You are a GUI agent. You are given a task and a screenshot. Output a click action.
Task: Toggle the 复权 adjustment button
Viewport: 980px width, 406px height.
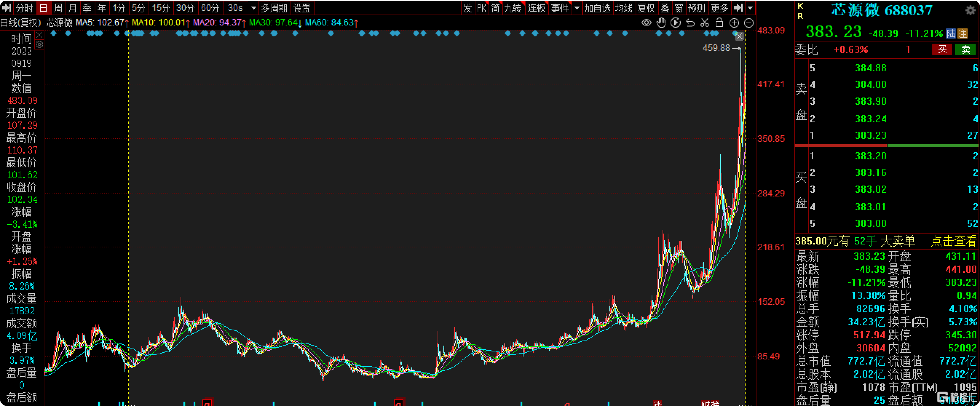[646, 8]
